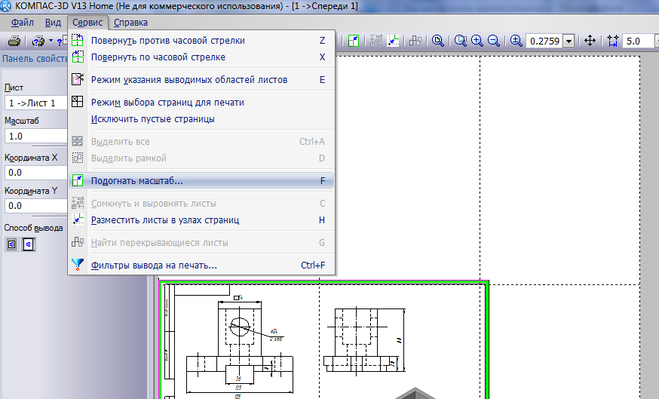The height and width of the screenshot is (399, 659).
Task: Click the Координата X field
Action: 36,172
